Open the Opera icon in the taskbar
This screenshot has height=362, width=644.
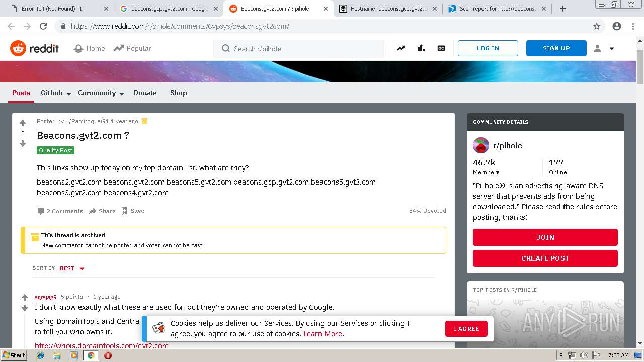pos(108,355)
